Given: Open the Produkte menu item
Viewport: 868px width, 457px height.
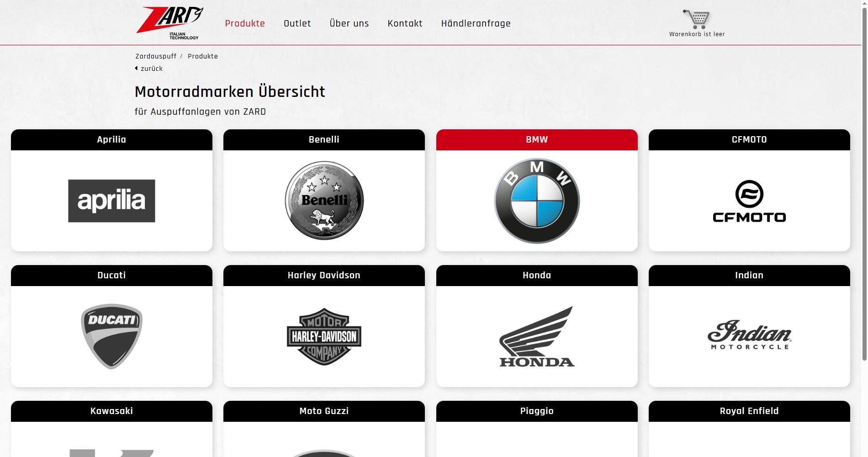Looking at the screenshot, I should coord(245,23).
